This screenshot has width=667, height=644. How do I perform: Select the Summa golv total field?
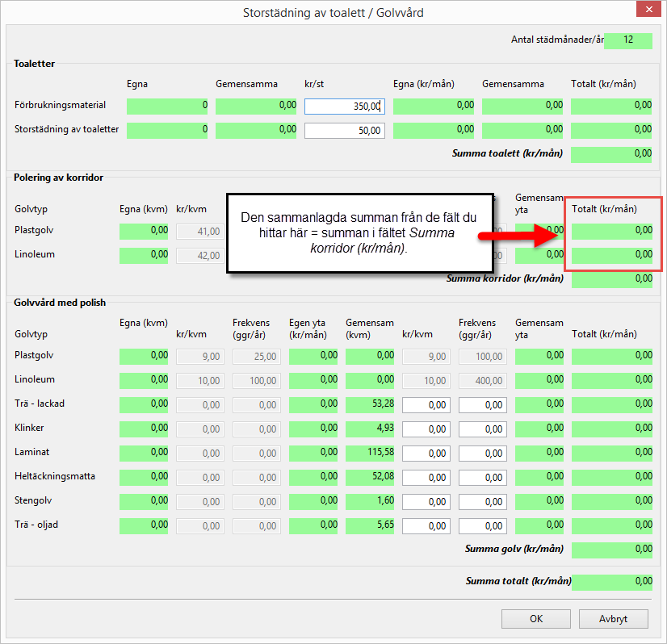[611, 550]
